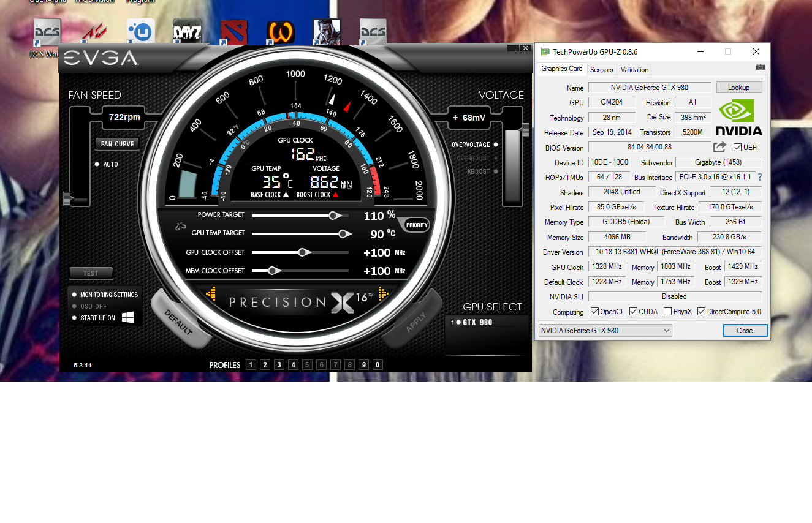Click the NVIDIA logo in GPU-Z
Screen dimensions: 812x523
[738, 116]
